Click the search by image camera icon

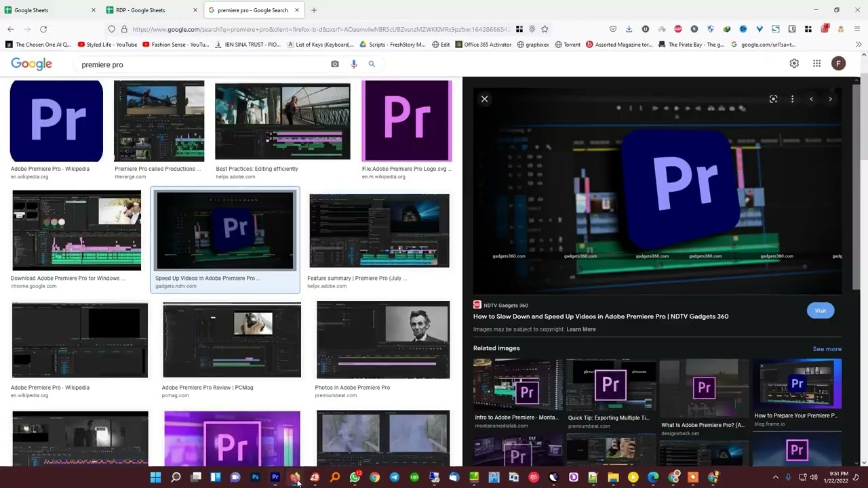click(335, 64)
